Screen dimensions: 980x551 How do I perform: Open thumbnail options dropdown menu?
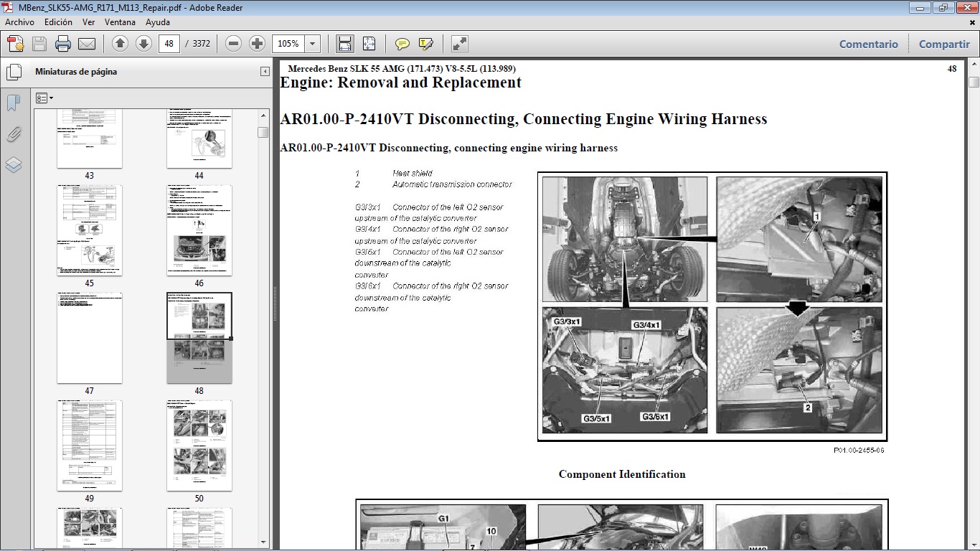pyautogui.click(x=44, y=98)
